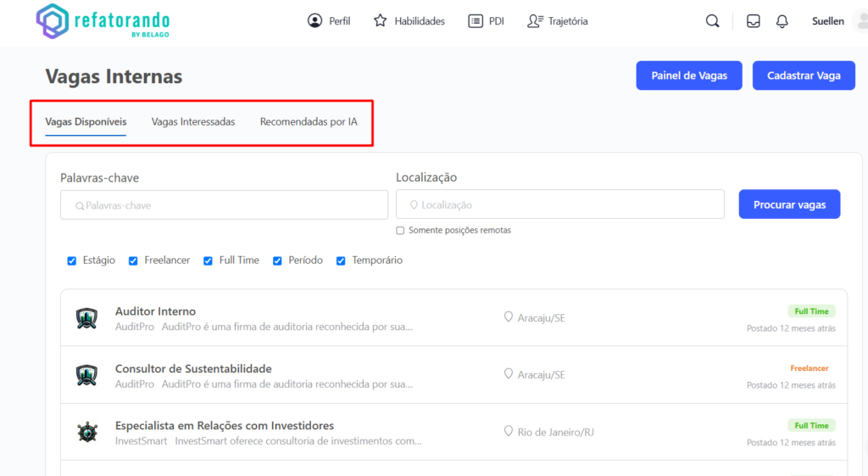Disable the Temporário filter checkbox

point(342,260)
